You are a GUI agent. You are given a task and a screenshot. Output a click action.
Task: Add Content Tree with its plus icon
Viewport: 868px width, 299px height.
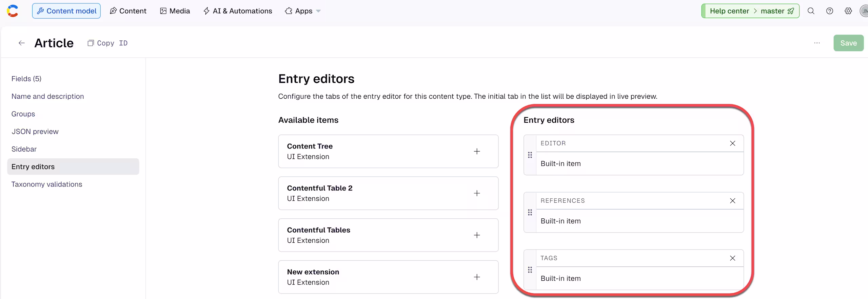pos(477,151)
